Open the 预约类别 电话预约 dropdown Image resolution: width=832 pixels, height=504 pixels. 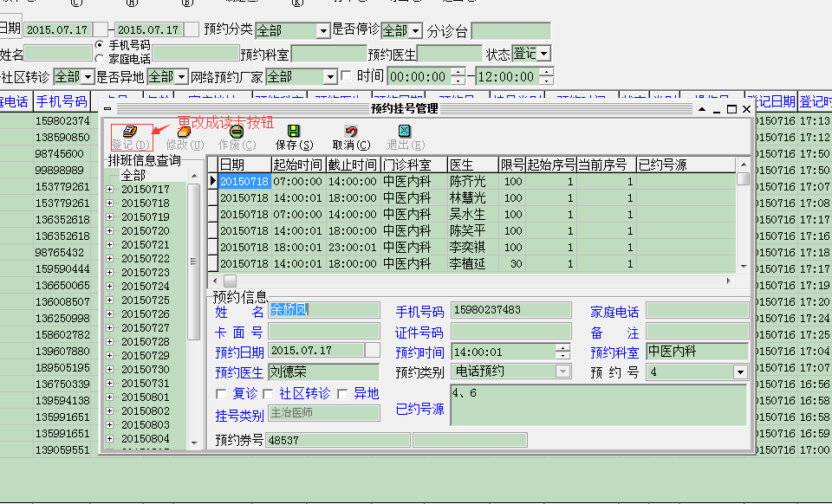[x=563, y=372]
